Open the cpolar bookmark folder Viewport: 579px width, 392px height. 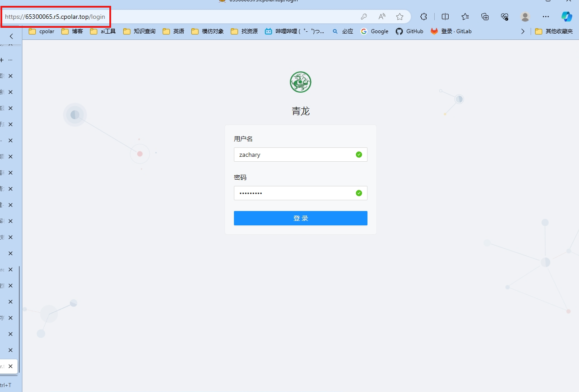tap(41, 31)
